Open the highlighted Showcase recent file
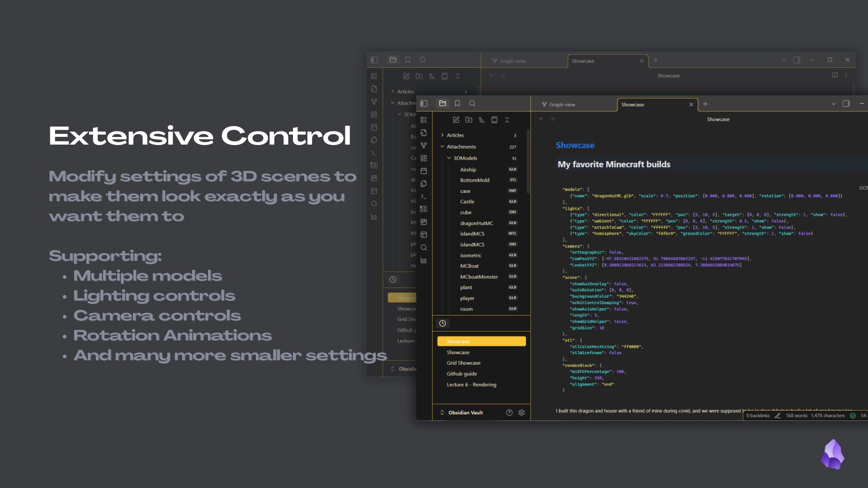This screenshot has width=868, height=488. tap(481, 341)
